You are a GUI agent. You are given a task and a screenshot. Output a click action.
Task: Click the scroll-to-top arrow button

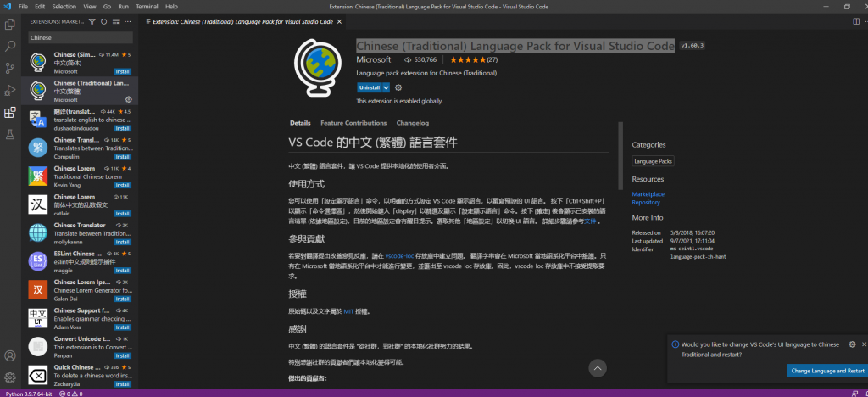pyautogui.click(x=598, y=368)
